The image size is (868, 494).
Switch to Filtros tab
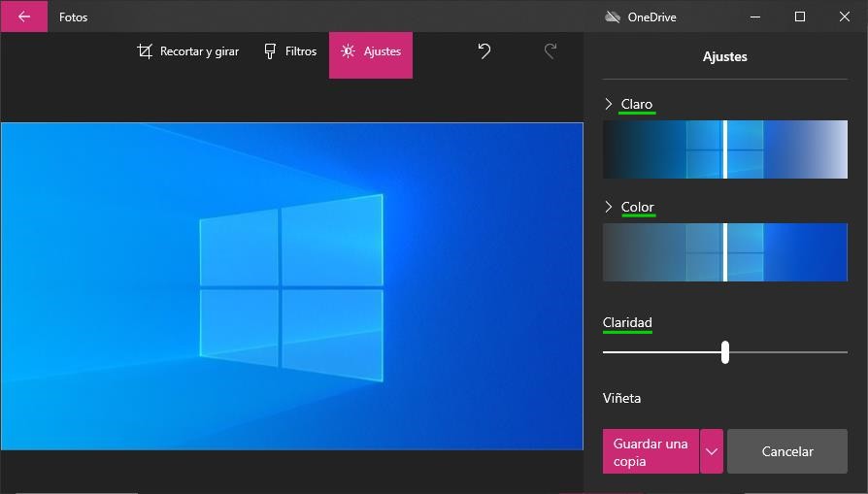click(290, 51)
